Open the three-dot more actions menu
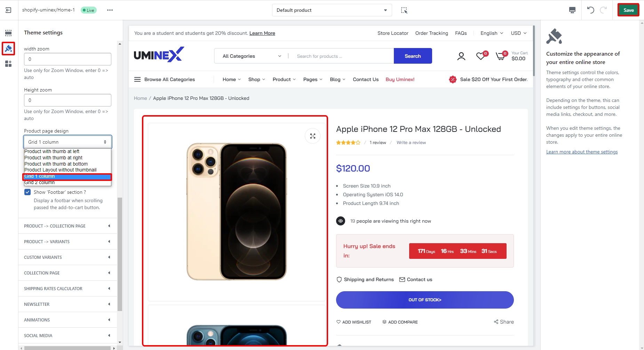 pyautogui.click(x=110, y=10)
